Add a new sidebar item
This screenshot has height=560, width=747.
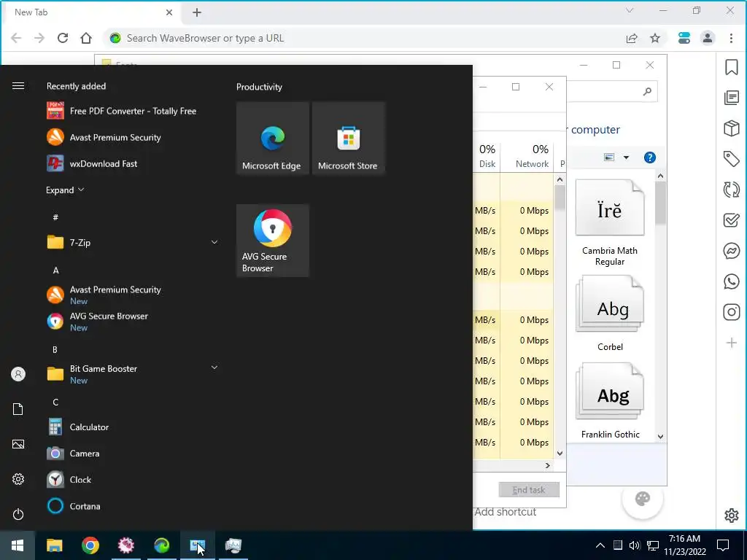tap(731, 343)
